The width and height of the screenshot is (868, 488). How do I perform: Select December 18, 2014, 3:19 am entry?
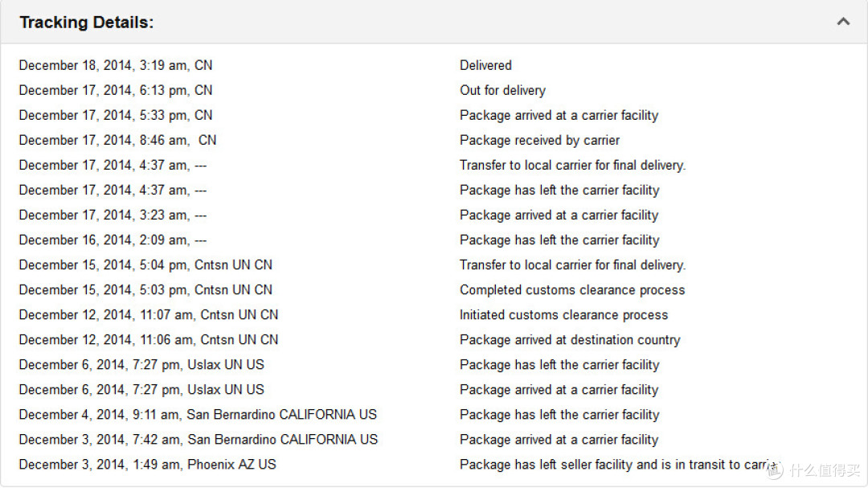coord(115,65)
